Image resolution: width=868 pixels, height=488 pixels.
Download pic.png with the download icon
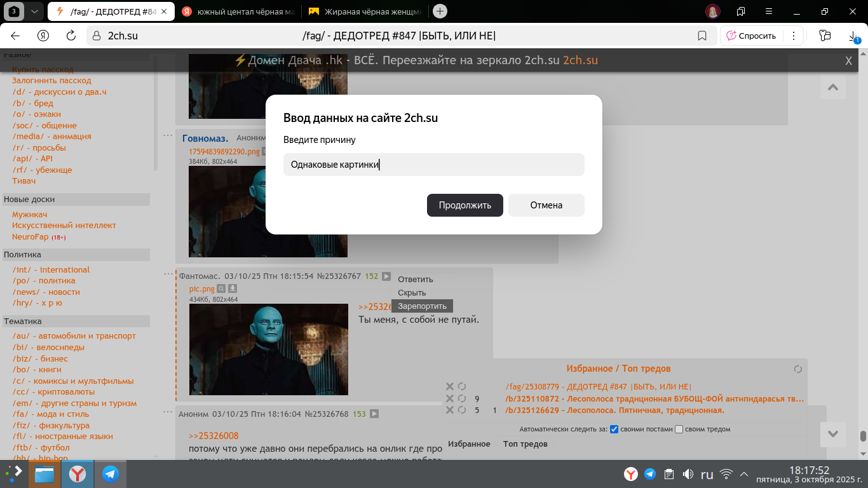(x=233, y=289)
